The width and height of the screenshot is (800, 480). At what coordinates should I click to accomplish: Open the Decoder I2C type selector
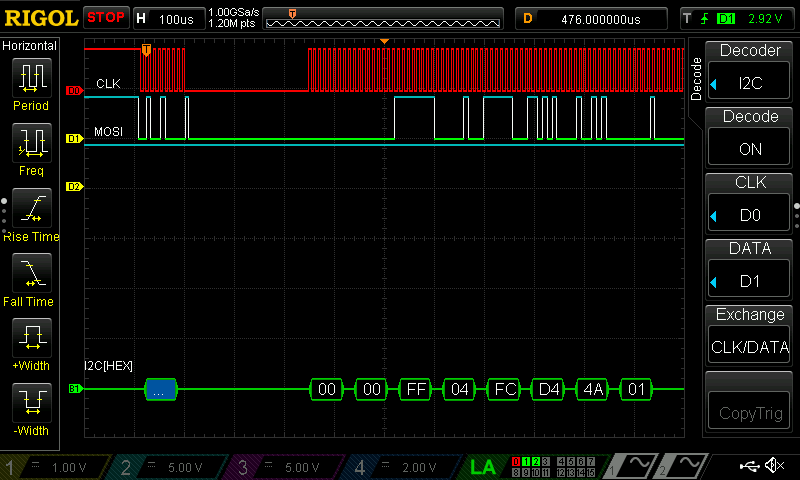click(750, 83)
